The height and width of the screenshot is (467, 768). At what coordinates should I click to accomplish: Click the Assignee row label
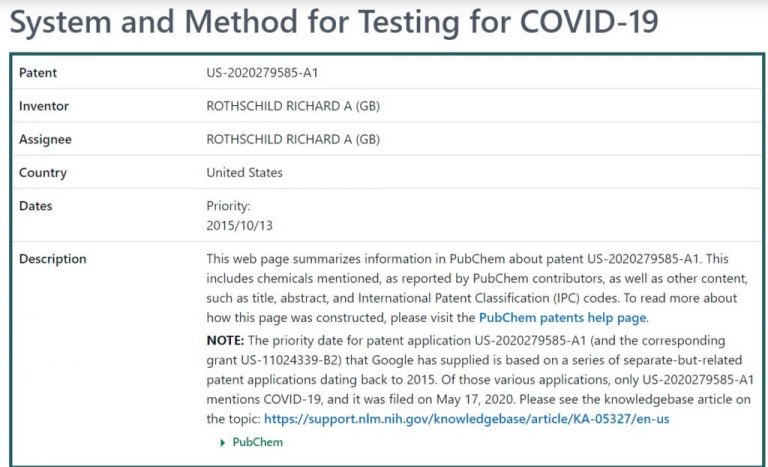pyautogui.click(x=45, y=139)
